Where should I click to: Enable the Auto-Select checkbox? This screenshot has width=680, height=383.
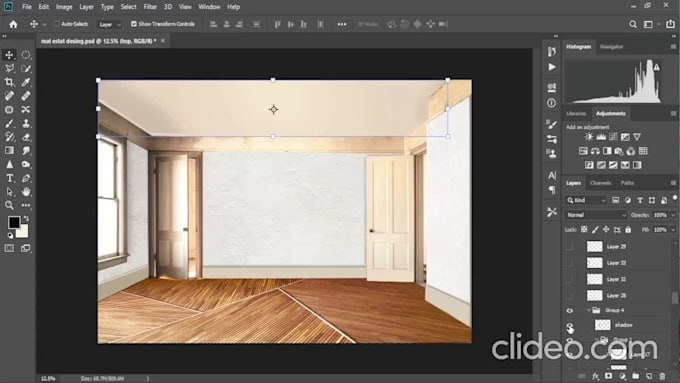click(57, 24)
